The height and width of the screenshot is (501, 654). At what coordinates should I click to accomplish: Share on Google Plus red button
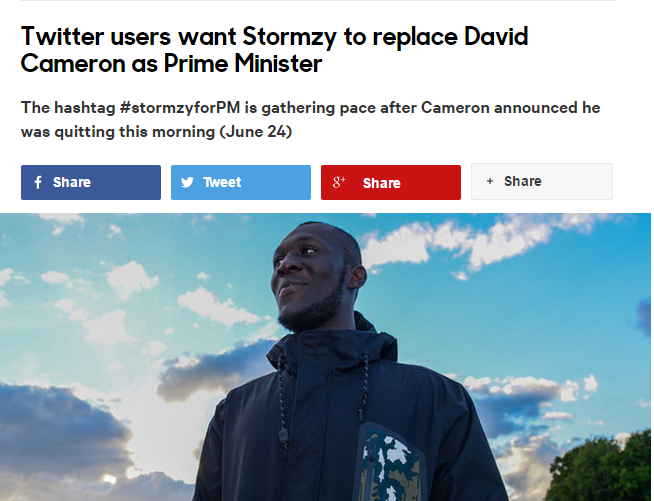pyautogui.click(x=391, y=182)
